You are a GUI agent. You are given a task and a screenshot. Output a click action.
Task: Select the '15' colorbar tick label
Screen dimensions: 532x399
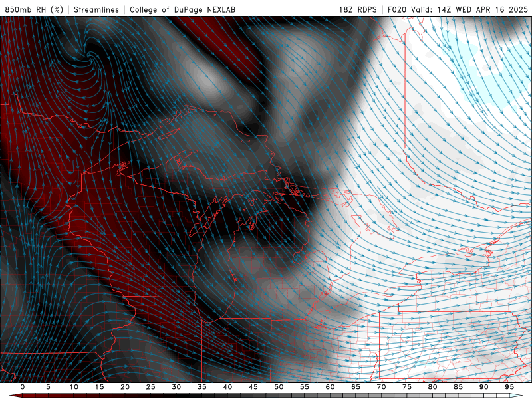(x=99, y=387)
